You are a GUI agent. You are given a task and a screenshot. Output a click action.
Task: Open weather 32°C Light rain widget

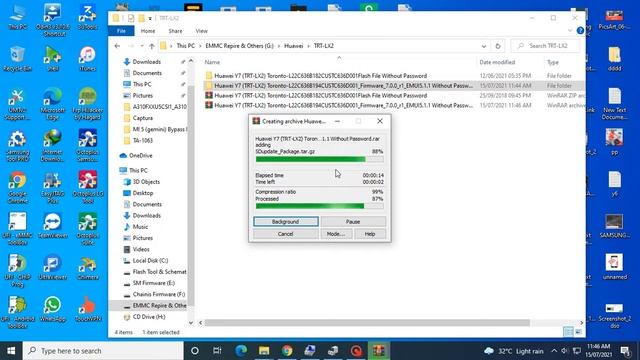[513, 351]
